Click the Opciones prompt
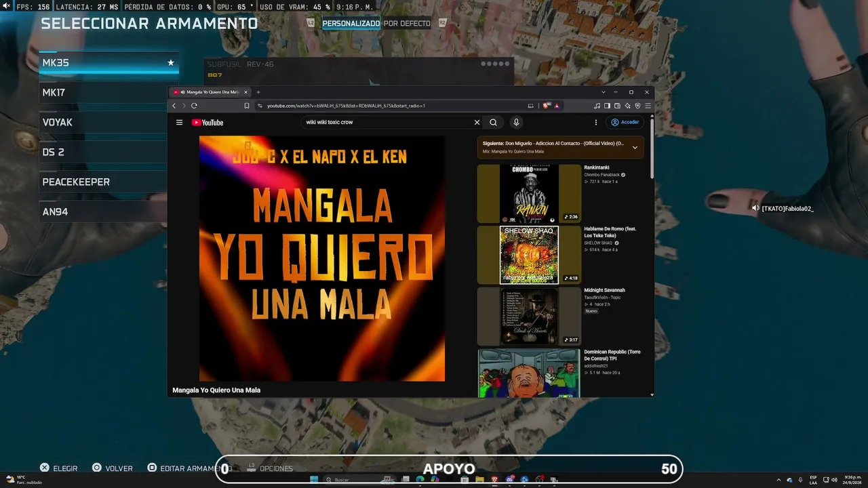Screen dimensions: 868x488 pyautogui.click(x=270, y=468)
